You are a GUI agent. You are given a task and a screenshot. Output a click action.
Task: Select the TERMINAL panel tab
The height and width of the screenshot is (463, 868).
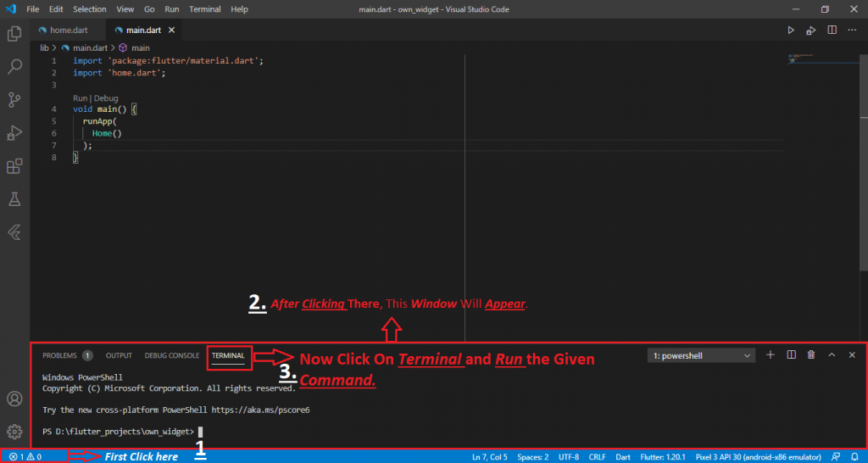click(x=227, y=355)
